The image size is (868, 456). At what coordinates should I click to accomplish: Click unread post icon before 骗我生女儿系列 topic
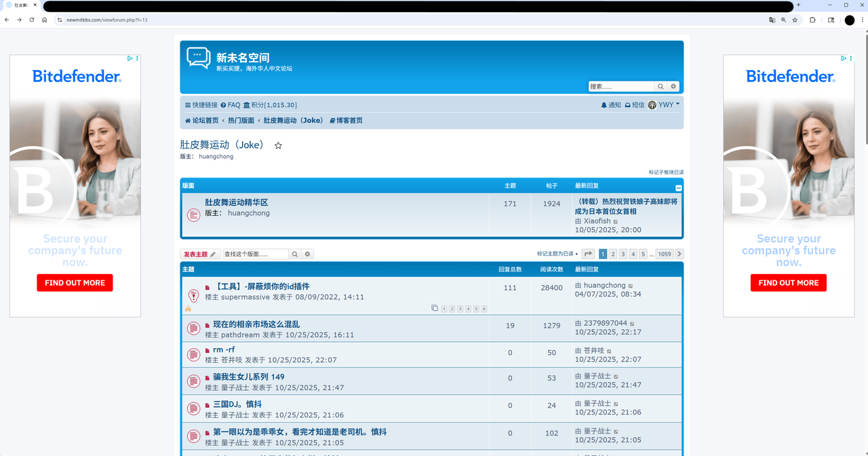[x=208, y=377]
